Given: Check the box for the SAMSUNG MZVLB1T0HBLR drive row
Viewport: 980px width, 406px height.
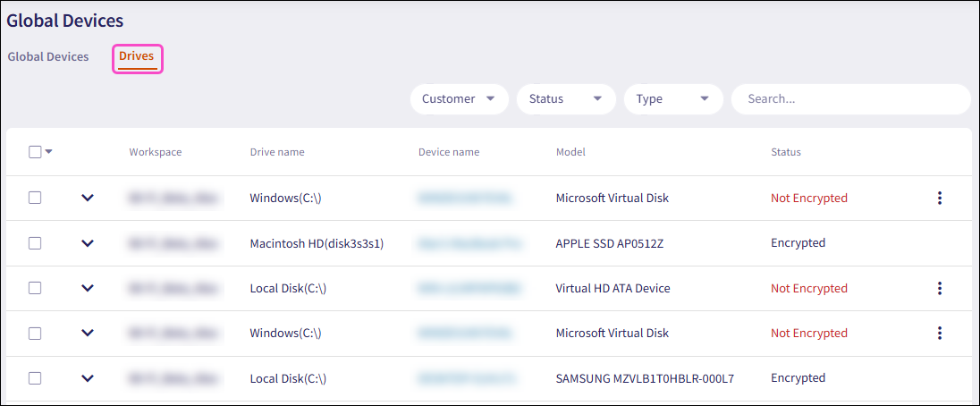Looking at the screenshot, I should 35,378.
